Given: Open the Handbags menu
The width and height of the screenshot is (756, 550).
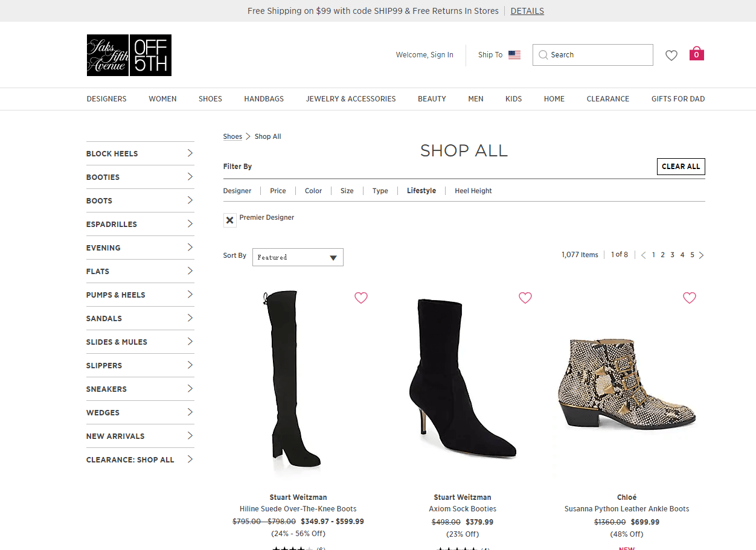Looking at the screenshot, I should point(264,99).
